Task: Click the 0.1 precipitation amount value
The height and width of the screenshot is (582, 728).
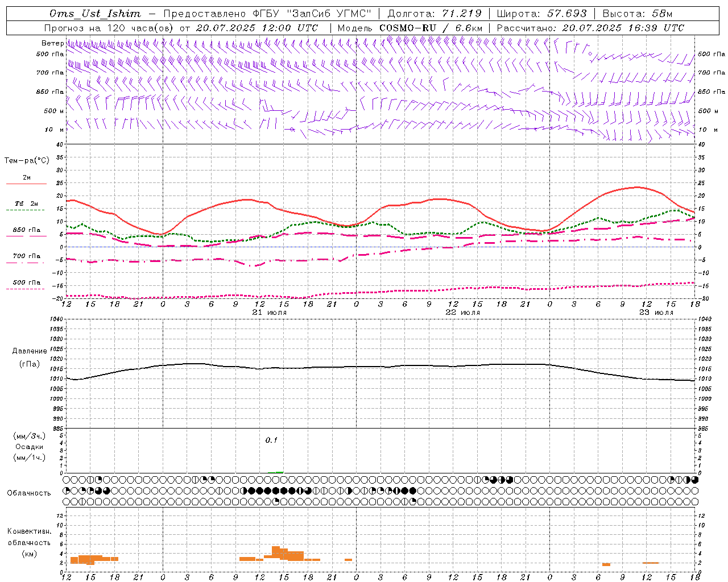Action: click(x=271, y=440)
